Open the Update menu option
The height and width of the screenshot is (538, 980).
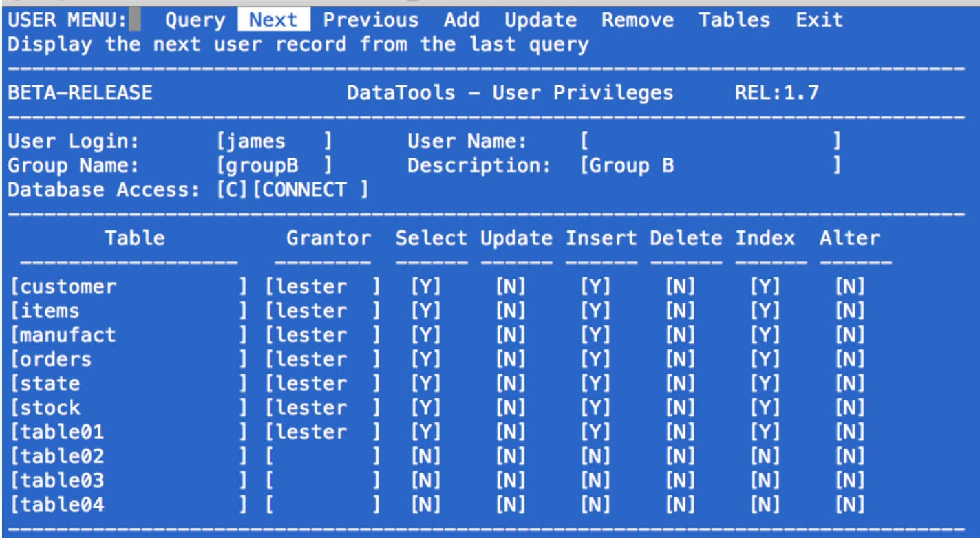coord(540,20)
